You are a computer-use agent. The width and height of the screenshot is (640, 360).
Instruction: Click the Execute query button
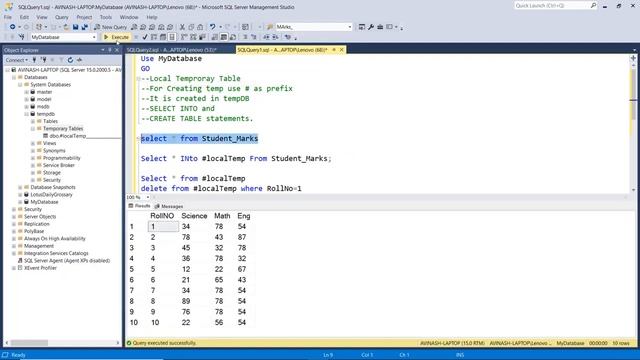tap(116, 37)
